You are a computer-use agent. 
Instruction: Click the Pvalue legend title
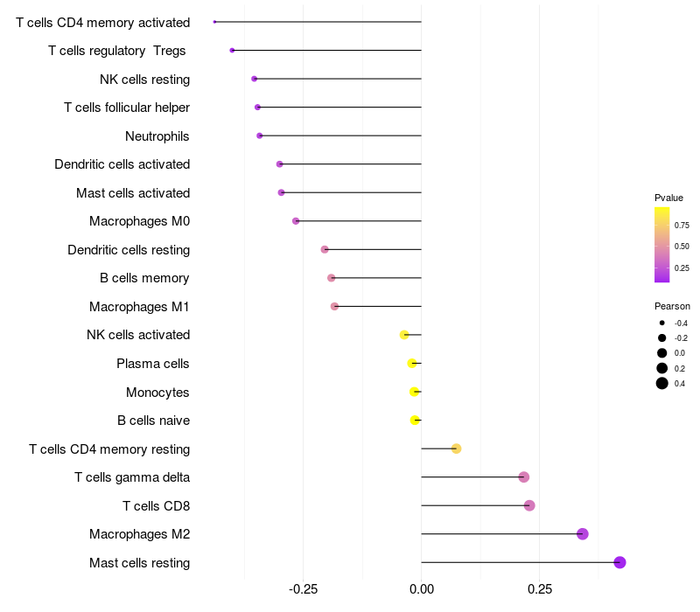click(x=668, y=198)
